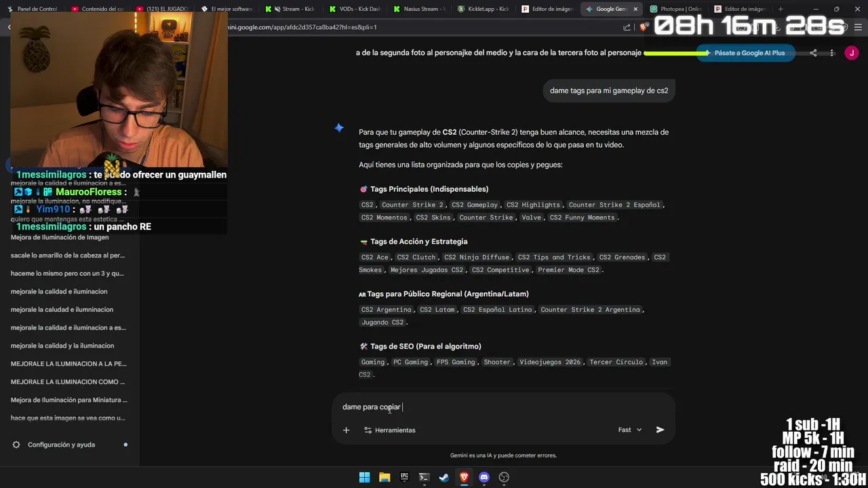Open the Herramientas tools menu
This screenshot has width=868, height=488.
390,430
